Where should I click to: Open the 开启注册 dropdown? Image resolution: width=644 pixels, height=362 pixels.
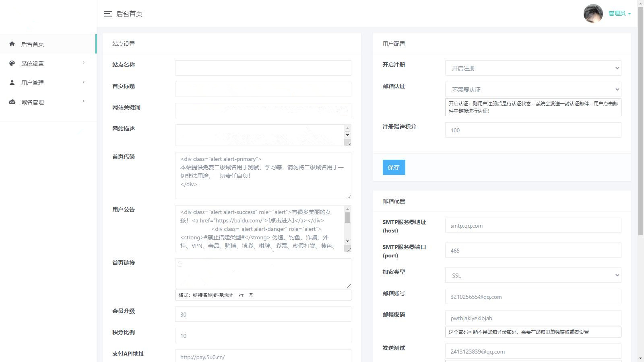[x=533, y=68]
